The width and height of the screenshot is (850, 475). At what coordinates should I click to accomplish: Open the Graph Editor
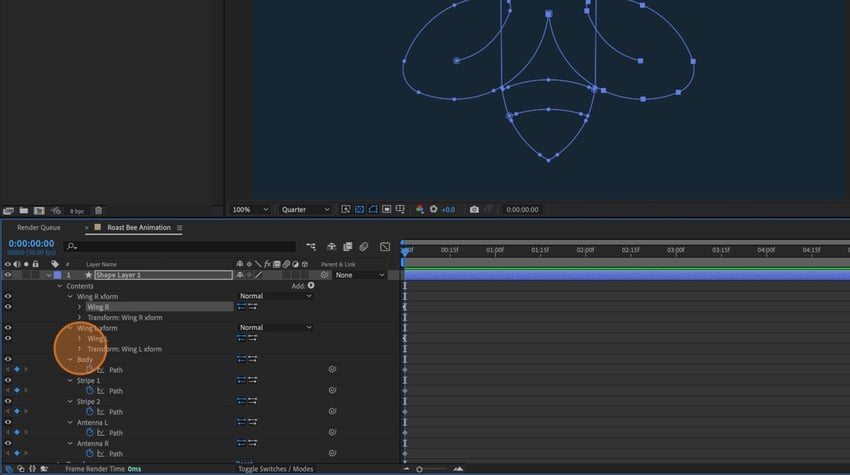(385, 247)
